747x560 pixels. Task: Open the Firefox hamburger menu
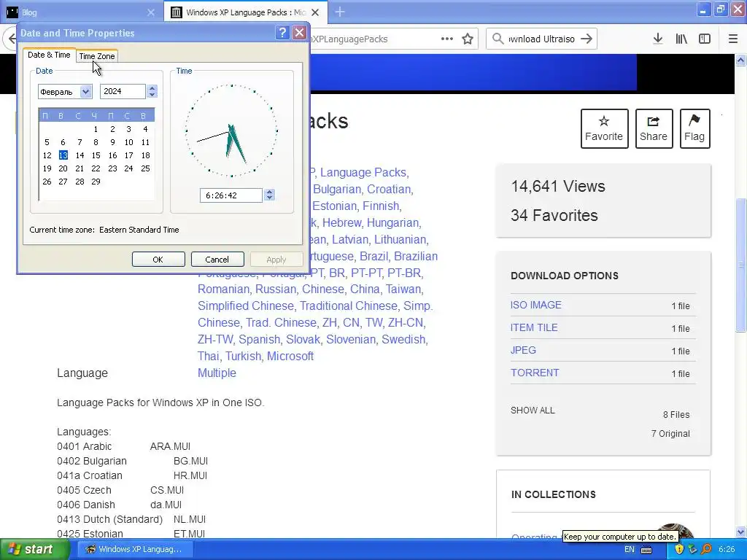point(732,39)
